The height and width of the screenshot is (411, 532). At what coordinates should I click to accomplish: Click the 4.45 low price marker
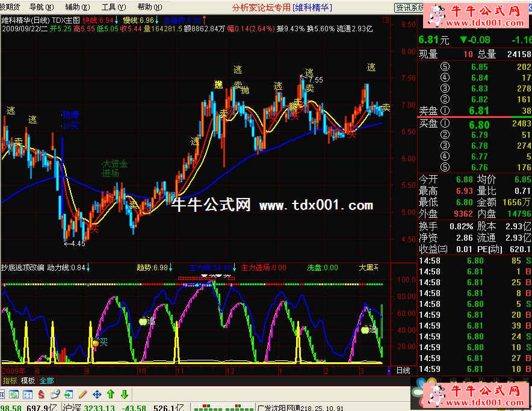click(x=75, y=243)
